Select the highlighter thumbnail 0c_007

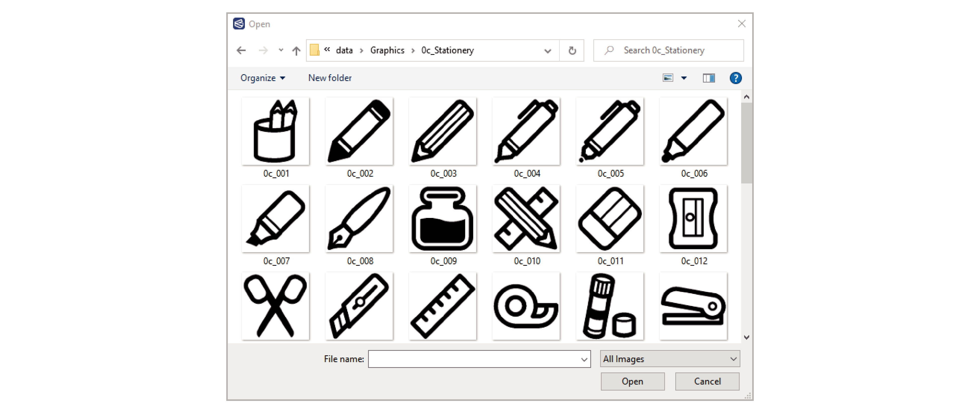point(276,219)
